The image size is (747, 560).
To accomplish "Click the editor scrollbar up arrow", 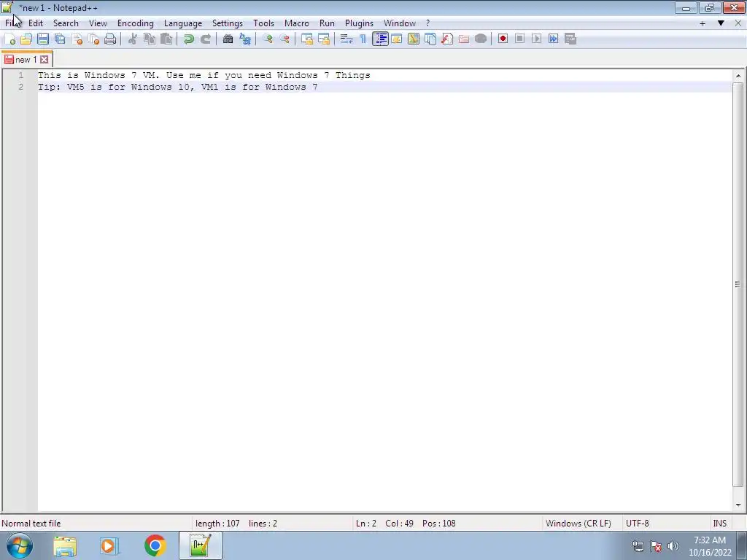I will tap(738, 76).
